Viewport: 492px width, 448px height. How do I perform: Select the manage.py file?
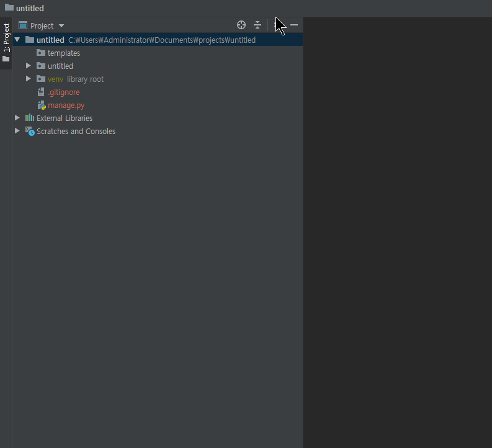coord(158,105)
